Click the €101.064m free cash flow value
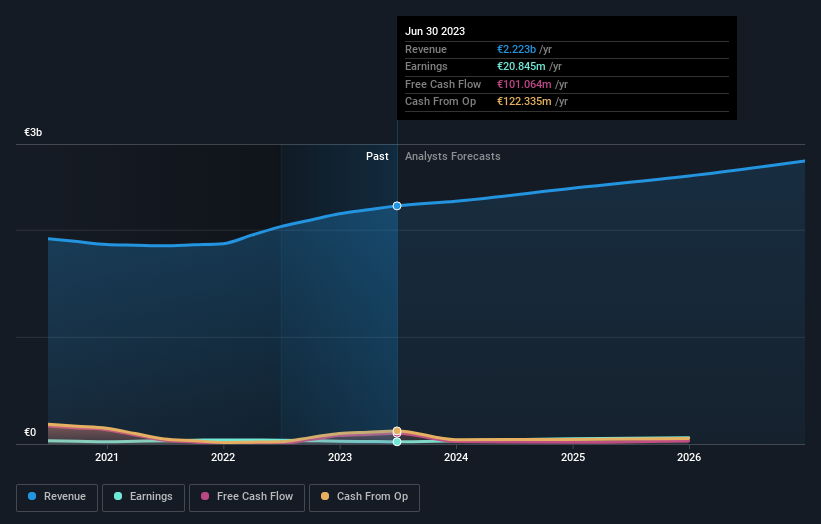The image size is (821, 524). (x=524, y=84)
